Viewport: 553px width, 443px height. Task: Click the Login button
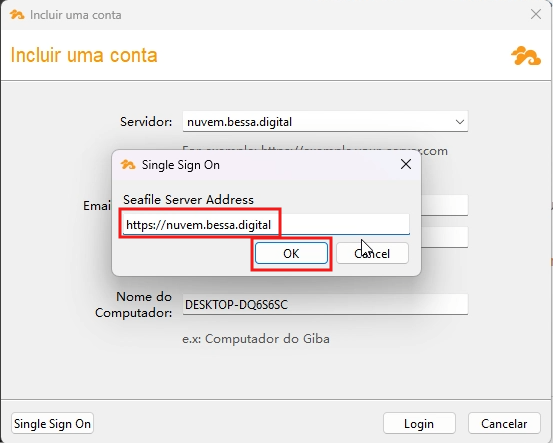point(419,423)
